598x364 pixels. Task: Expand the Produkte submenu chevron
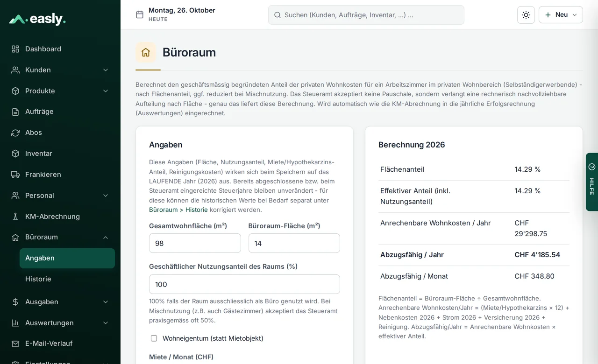106,91
